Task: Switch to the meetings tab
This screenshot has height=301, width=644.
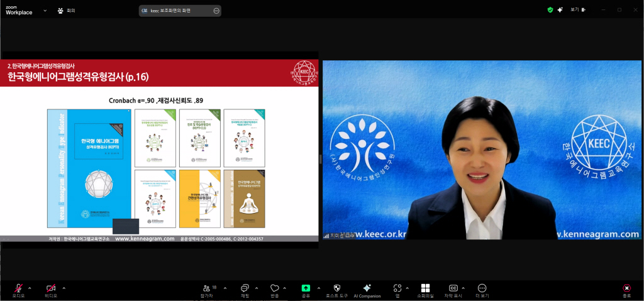Action: 67,11
